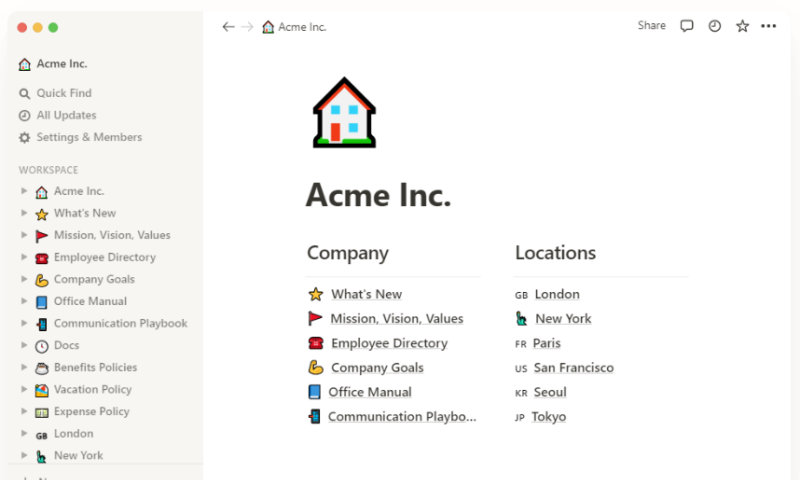Click the phone icon beside sidebar Communication Playbook
Screen dimensions: 800x480
pyautogui.click(x=42, y=324)
